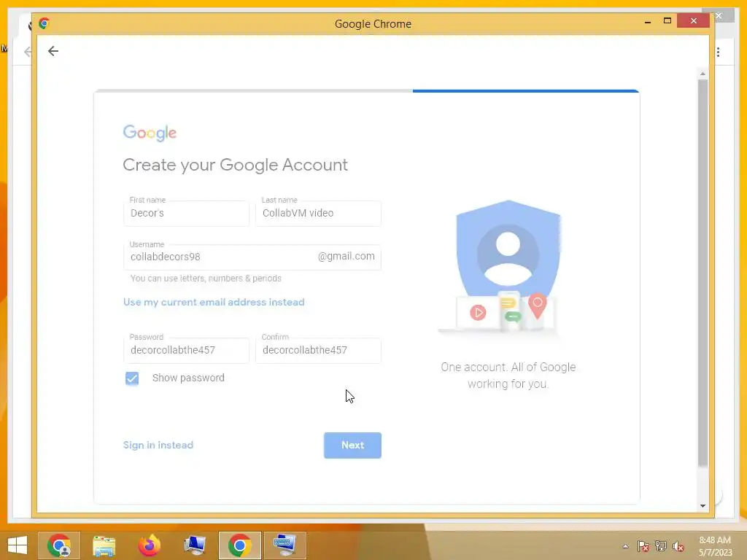Viewport: 747px width, 560px height.
Task: Open the Action Center flag icon
Action: point(643,546)
